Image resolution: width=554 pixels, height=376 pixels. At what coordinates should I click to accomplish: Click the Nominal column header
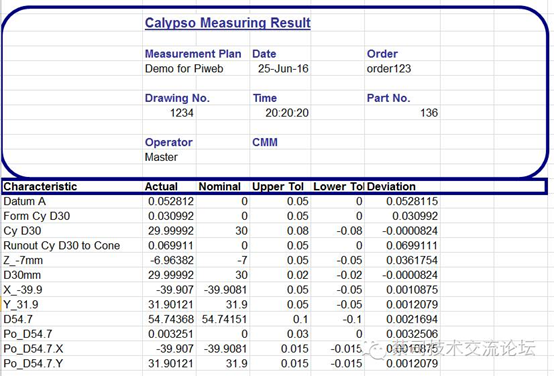[x=219, y=186]
